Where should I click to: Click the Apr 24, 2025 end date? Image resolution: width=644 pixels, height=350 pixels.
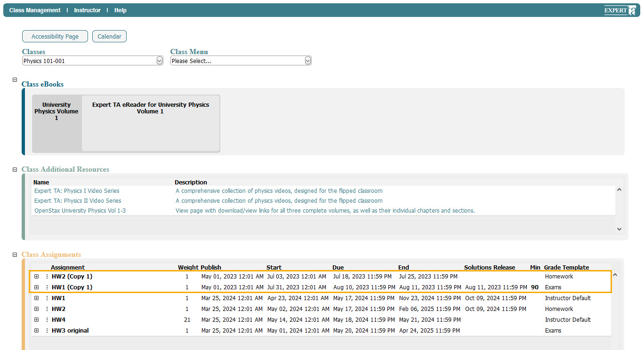click(x=429, y=331)
